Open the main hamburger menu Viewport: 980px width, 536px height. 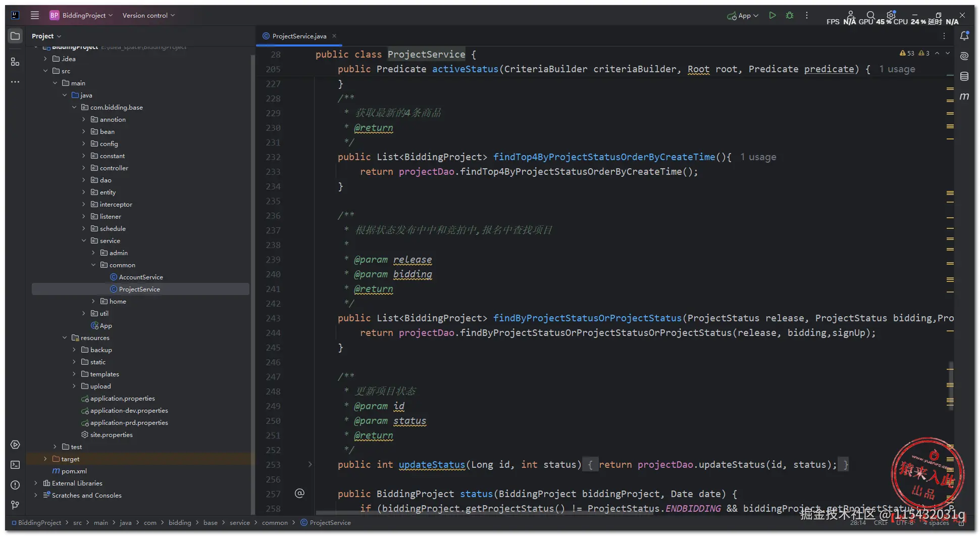[x=35, y=15]
